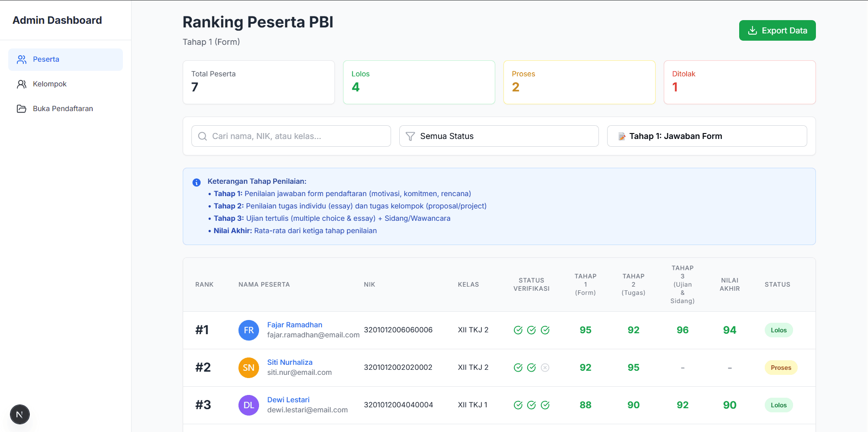
Task: Click the blue info icon in Keterangan box
Action: [x=196, y=182]
